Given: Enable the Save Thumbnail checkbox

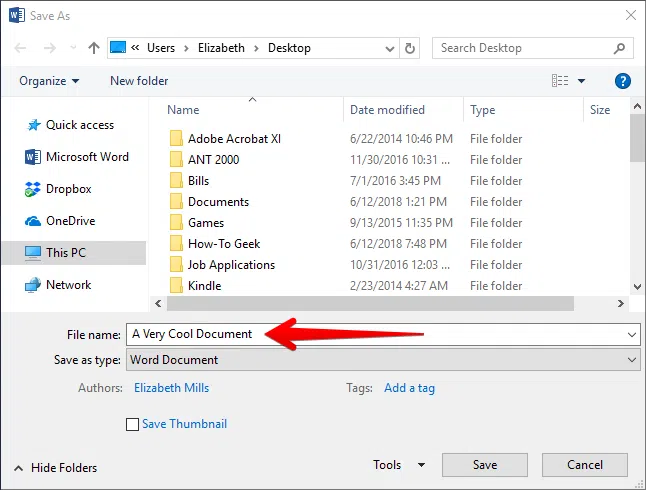Looking at the screenshot, I should (x=133, y=424).
